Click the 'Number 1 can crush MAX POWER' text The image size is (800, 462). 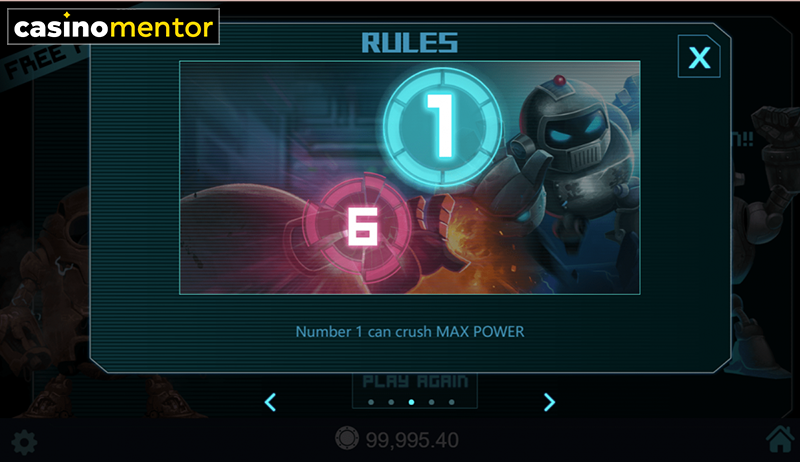tap(410, 332)
